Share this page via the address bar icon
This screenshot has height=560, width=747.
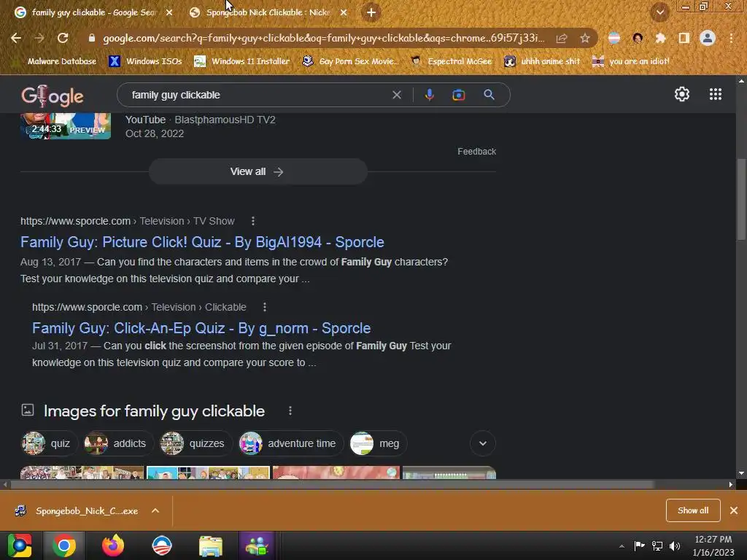(562, 38)
